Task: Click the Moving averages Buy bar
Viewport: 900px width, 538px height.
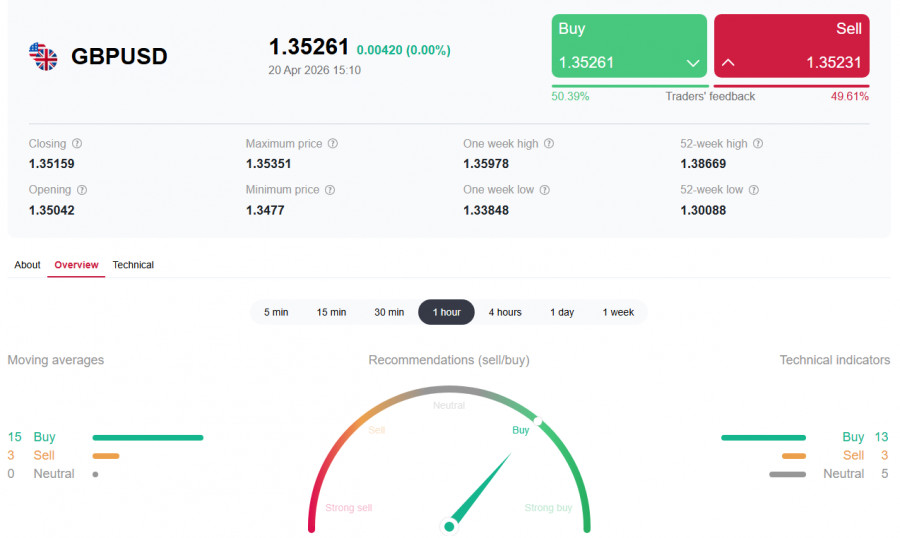Action: 148,438
